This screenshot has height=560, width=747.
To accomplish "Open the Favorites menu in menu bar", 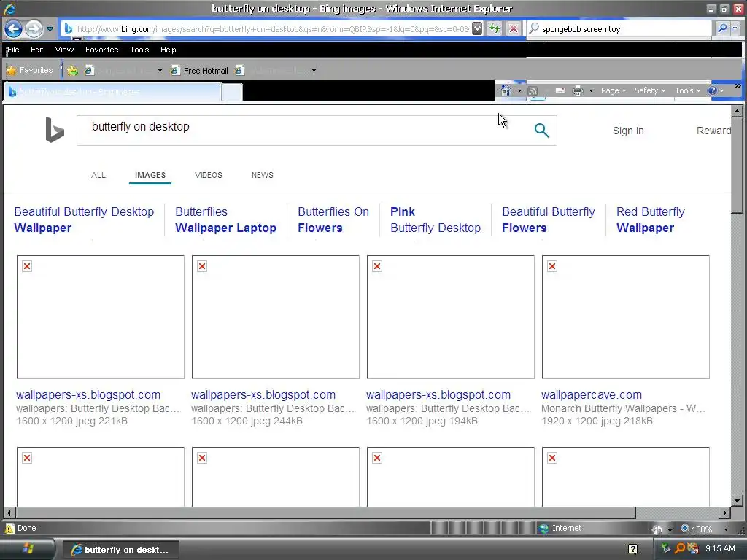I will [x=101, y=50].
